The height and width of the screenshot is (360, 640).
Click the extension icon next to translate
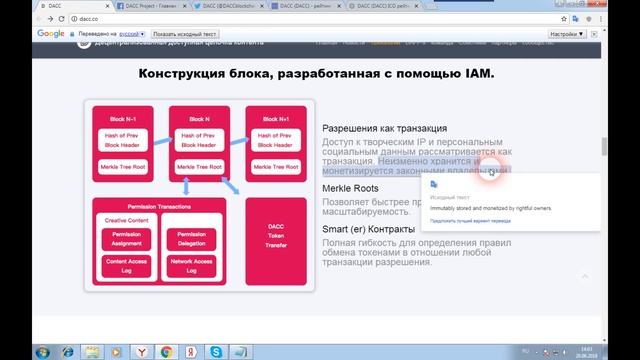pos(589,19)
